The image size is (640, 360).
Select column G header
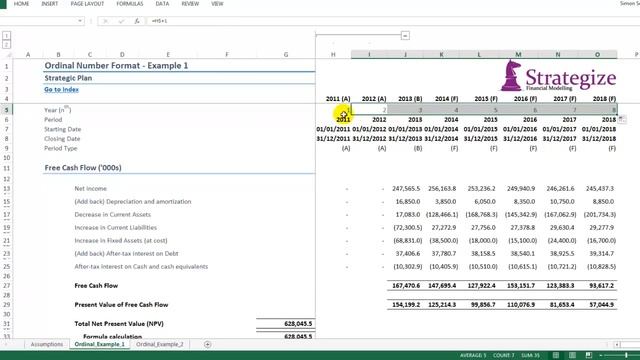coord(286,54)
